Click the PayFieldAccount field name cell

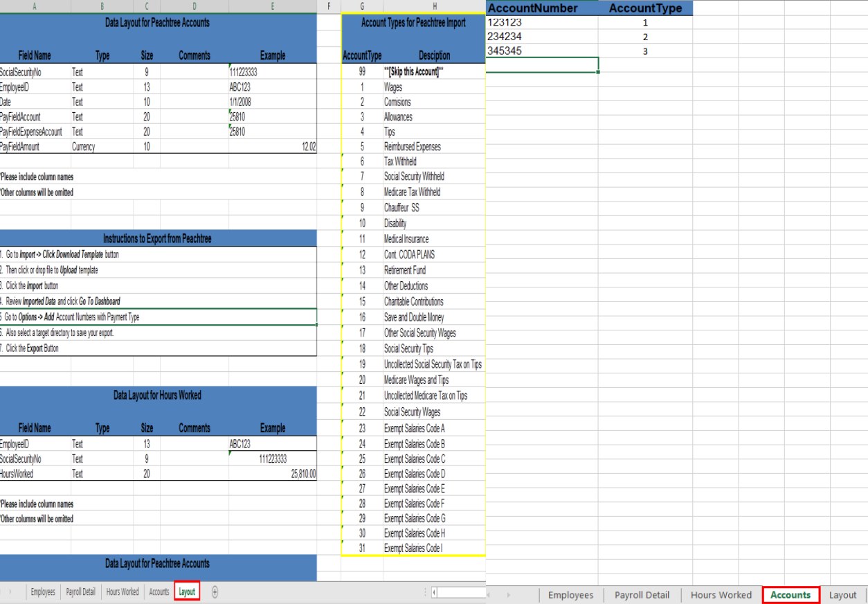35,117
